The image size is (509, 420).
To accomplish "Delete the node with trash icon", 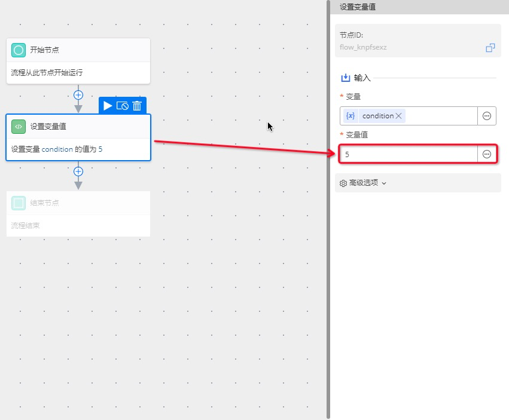I will click(137, 106).
